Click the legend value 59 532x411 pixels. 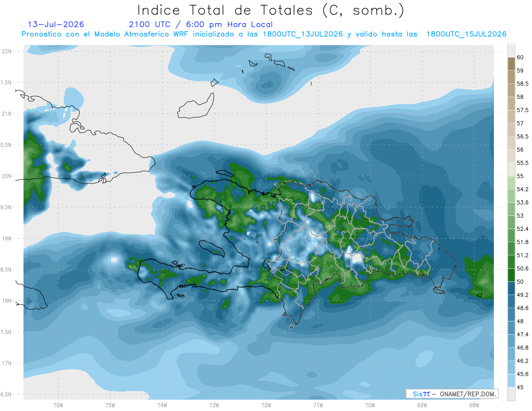pyautogui.click(x=520, y=70)
